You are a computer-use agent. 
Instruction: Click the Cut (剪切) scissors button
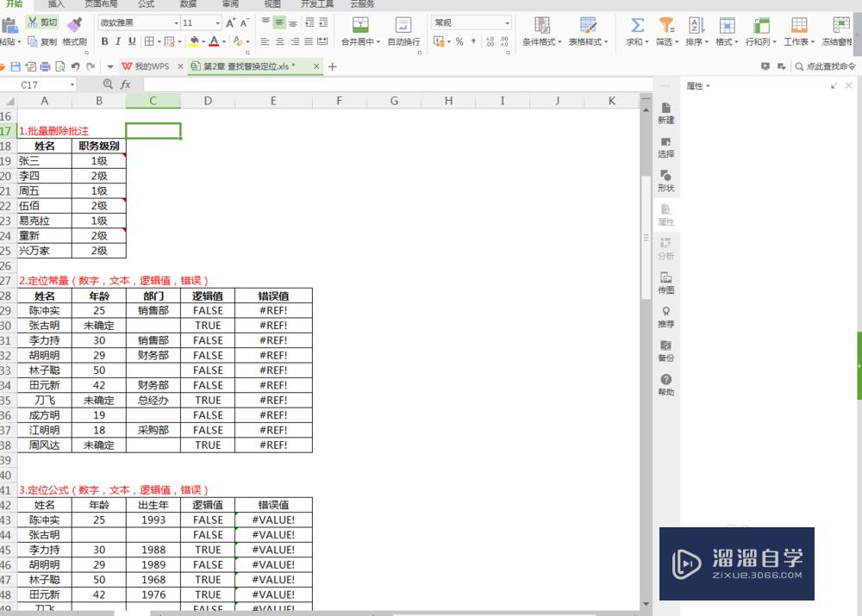point(41,22)
